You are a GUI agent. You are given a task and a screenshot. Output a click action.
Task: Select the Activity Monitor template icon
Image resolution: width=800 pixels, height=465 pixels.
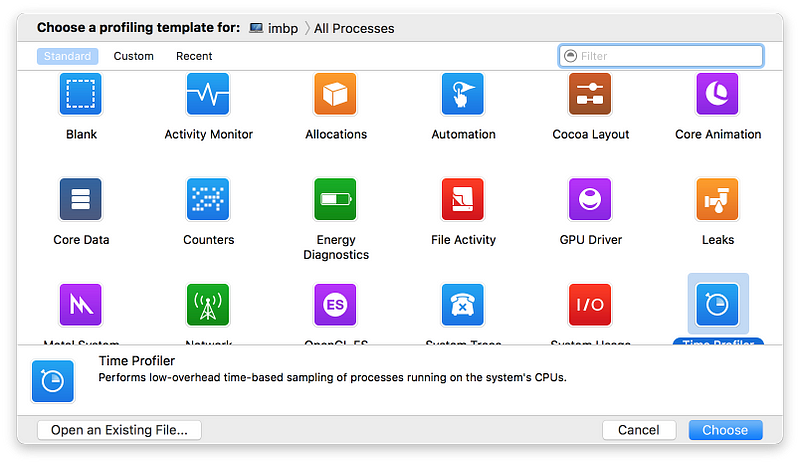[x=208, y=94]
